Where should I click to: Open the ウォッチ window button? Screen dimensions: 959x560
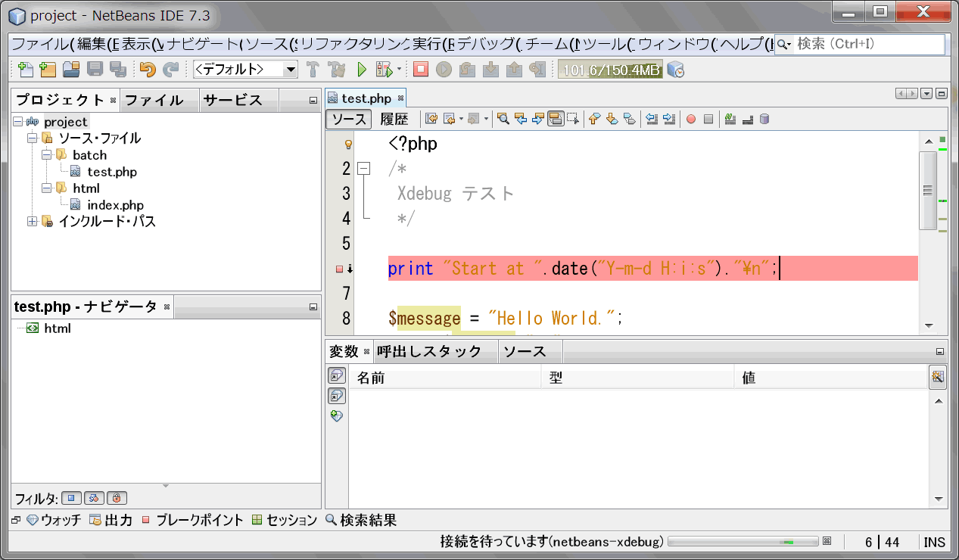pyautogui.click(x=54, y=521)
